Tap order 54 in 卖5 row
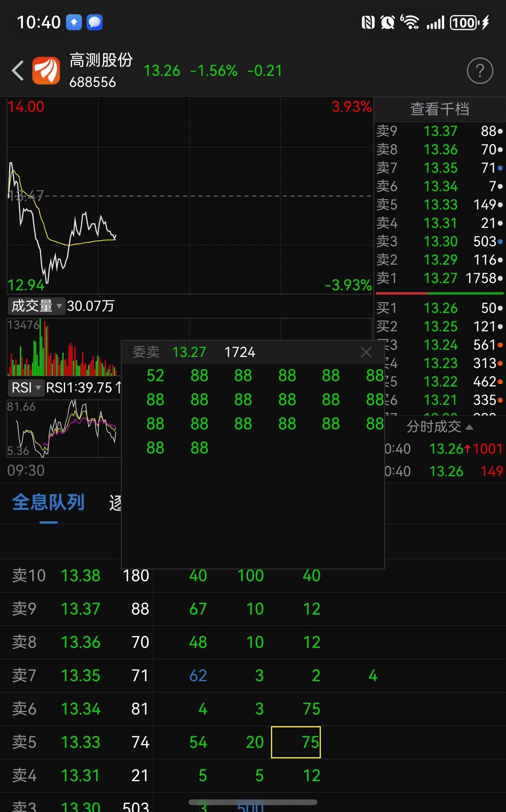The height and width of the screenshot is (812, 506). point(198,742)
